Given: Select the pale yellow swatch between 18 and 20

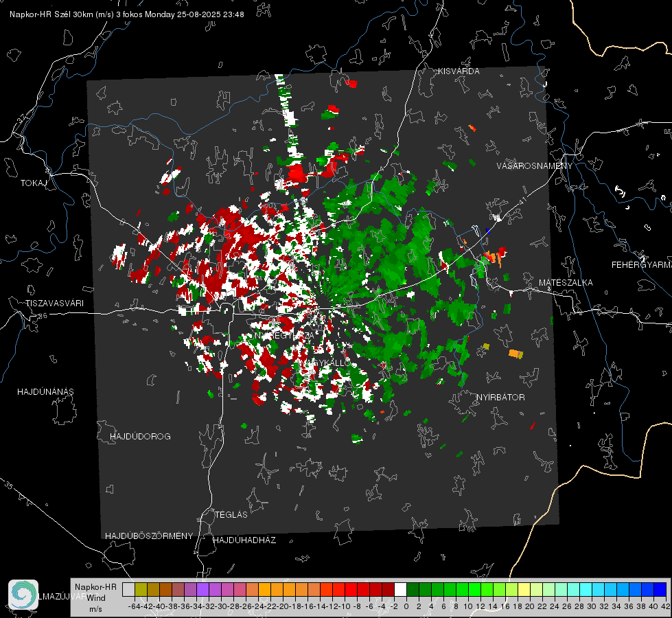Looking at the screenshot, I should coord(524,589).
